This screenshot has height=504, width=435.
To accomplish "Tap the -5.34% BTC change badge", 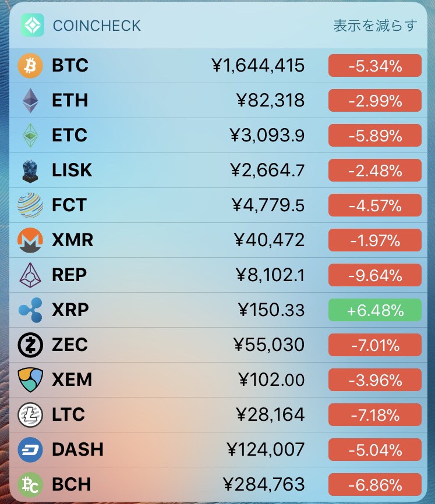I will click(x=375, y=66).
